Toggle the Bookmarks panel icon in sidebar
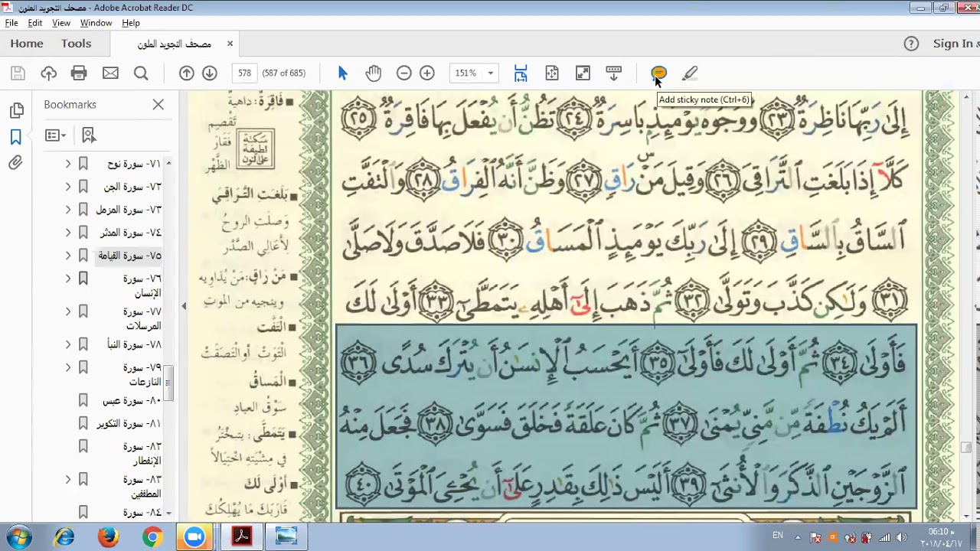The width and height of the screenshot is (980, 551). [16, 137]
